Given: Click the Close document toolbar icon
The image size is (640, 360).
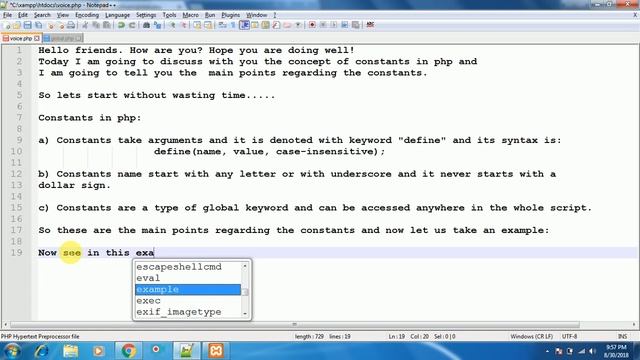Looking at the screenshot, I should (x=51, y=25).
